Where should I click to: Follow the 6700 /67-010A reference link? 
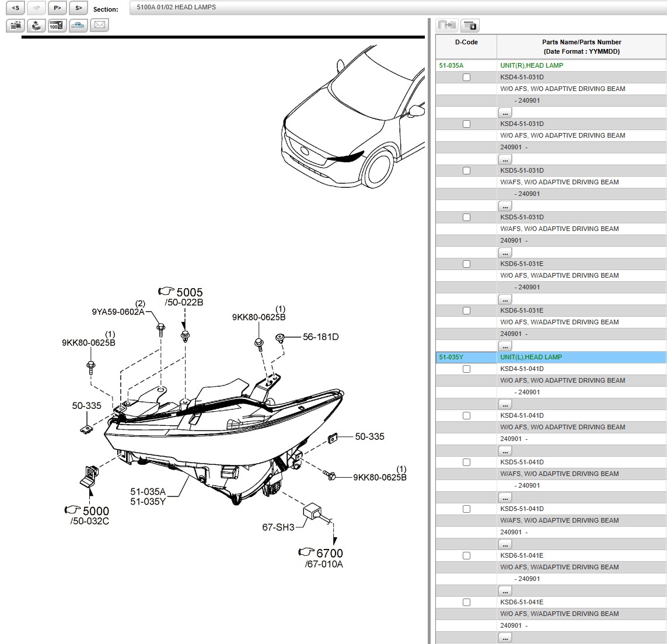point(322,558)
